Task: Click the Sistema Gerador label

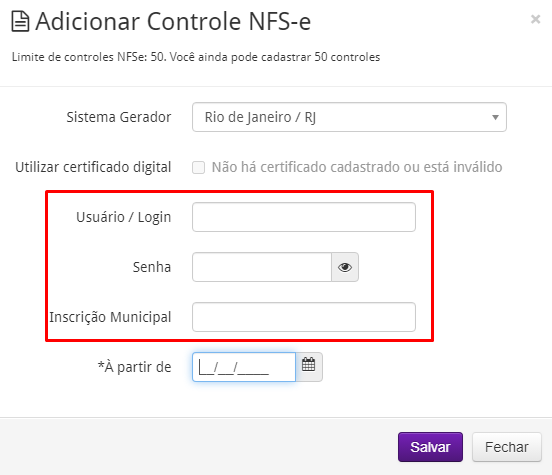Action: [119, 117]
